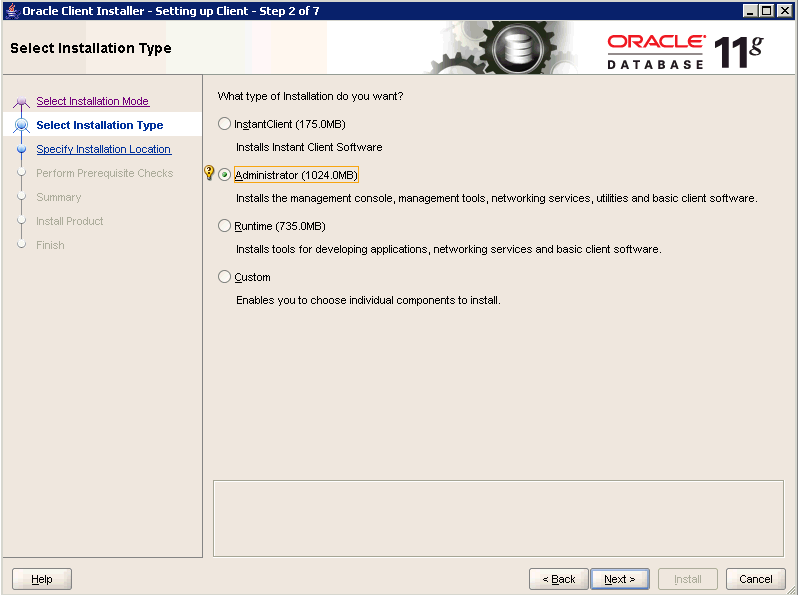Click the Oracle 11g Database logo
The width and height of the screenshot is (798, 595).
[x=685, y=50]
